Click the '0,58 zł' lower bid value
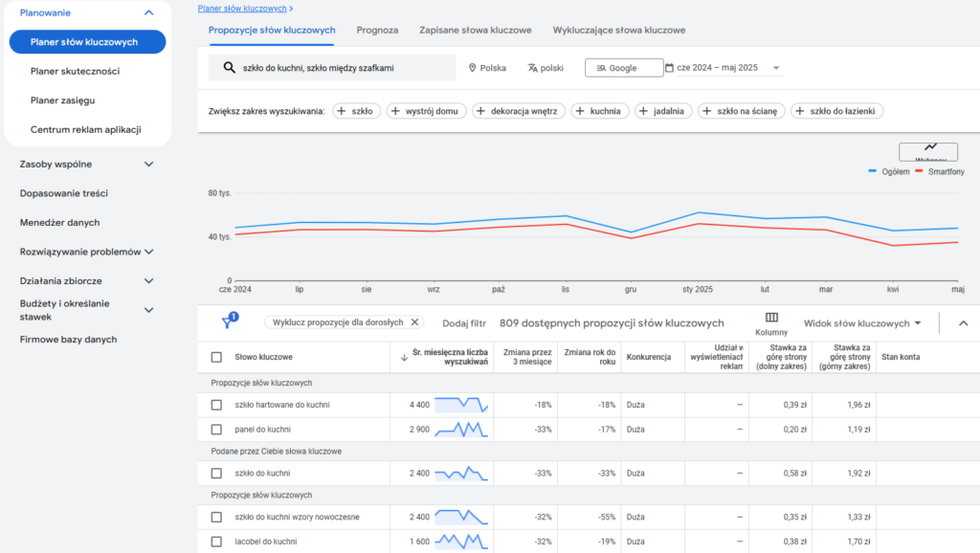980x553 pixels. [x=795, y=473]
